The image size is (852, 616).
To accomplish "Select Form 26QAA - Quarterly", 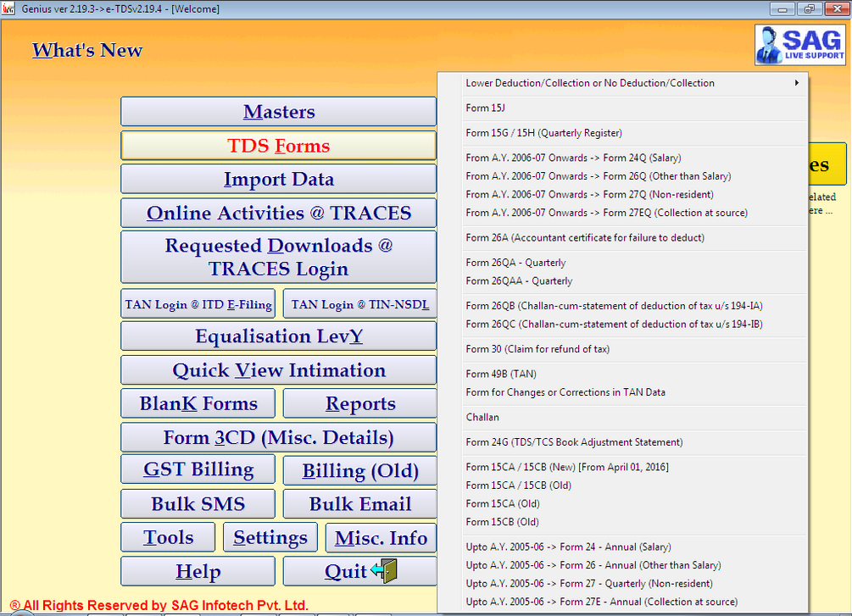I will (x=623, y=280).
